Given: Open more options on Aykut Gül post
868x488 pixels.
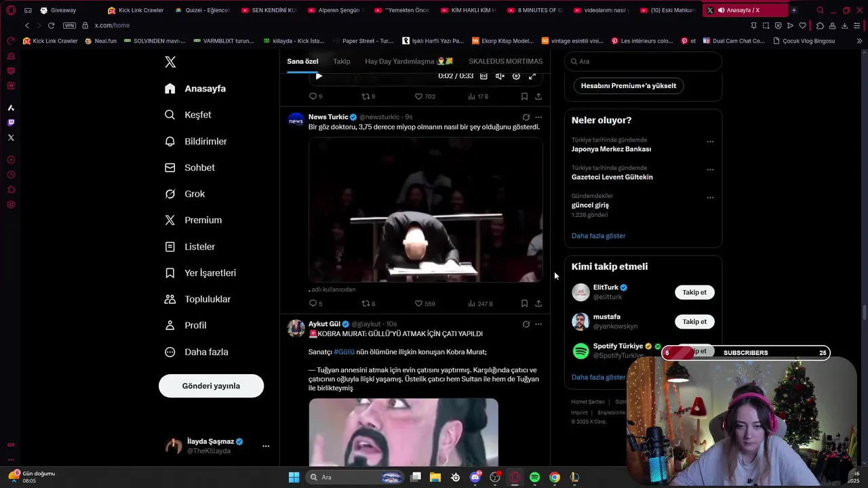Looking at the screenshot, I should click(x=538, y=324).
